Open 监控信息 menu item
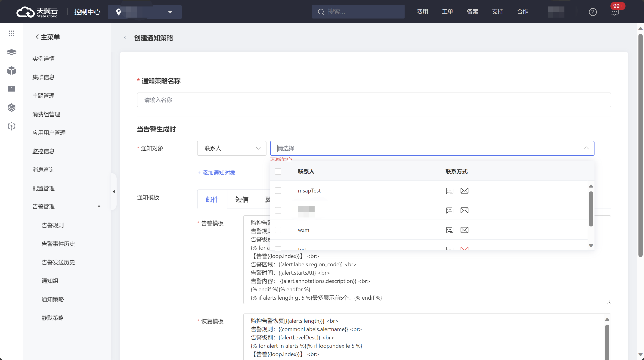 [x=43, y=151]
